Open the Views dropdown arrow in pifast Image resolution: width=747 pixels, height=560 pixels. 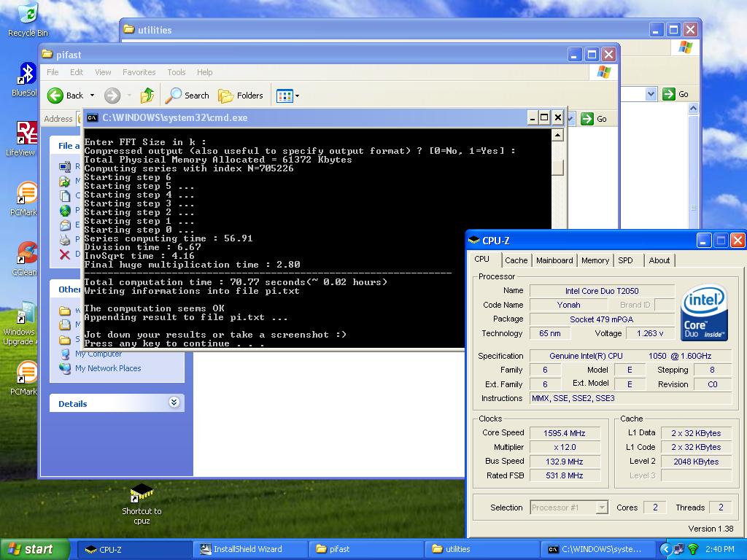298,96
